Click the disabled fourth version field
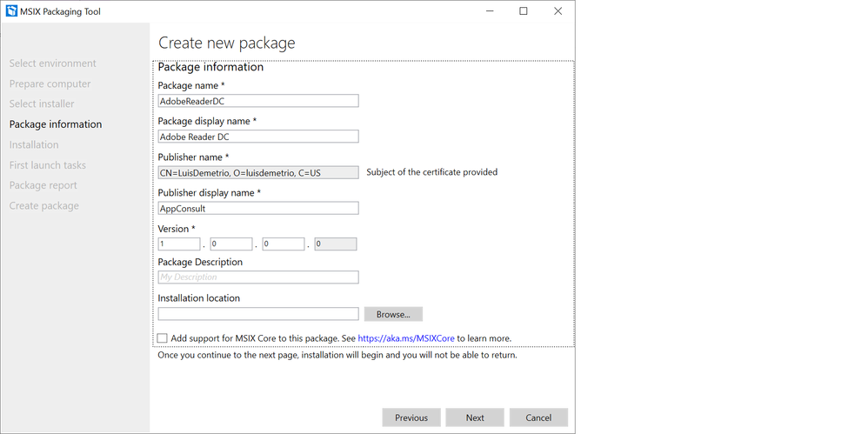The width and height of the screenshot is (868, 434). click(336, 244)
